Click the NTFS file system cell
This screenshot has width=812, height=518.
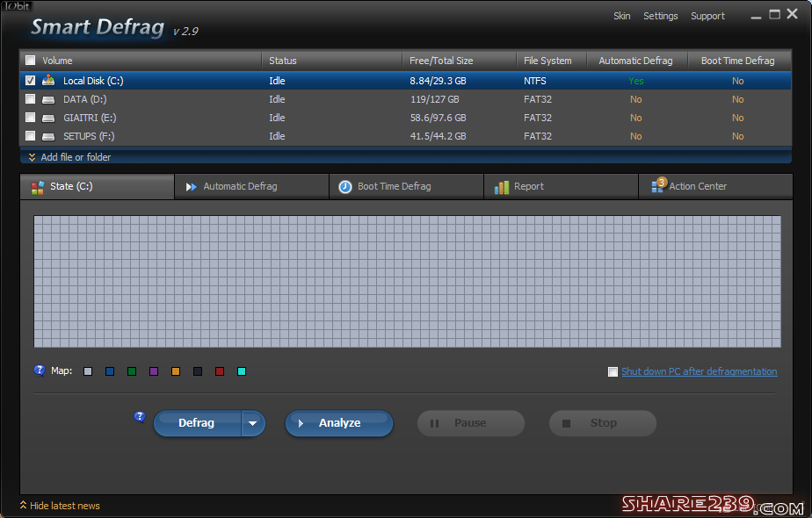(x=534, y=81)
